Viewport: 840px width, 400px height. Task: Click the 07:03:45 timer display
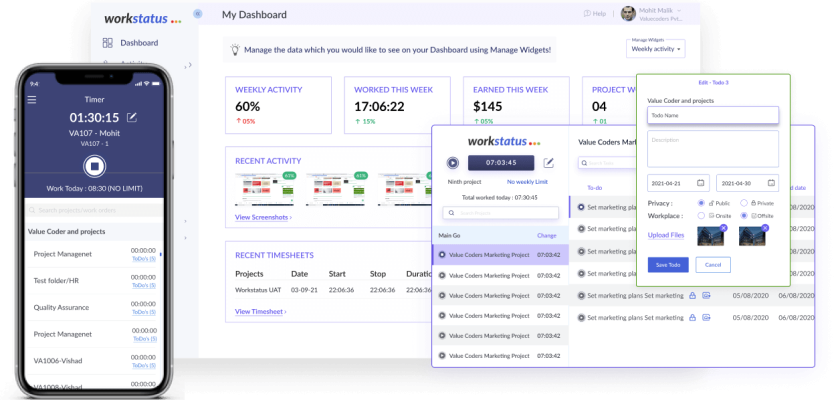tap(501, 163)
